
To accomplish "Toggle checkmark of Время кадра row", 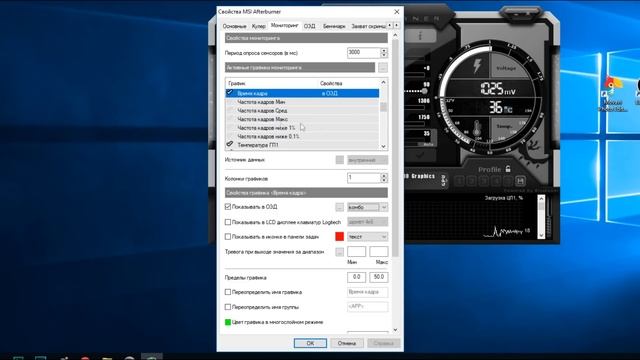I will pyautogui.click(x=229, y=93).
